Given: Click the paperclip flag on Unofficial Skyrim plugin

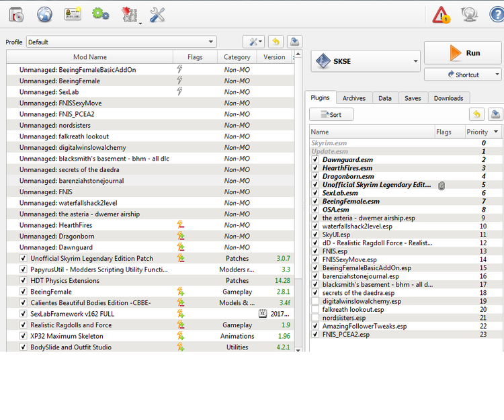Looking at the screenshot, I should [442, 185].
